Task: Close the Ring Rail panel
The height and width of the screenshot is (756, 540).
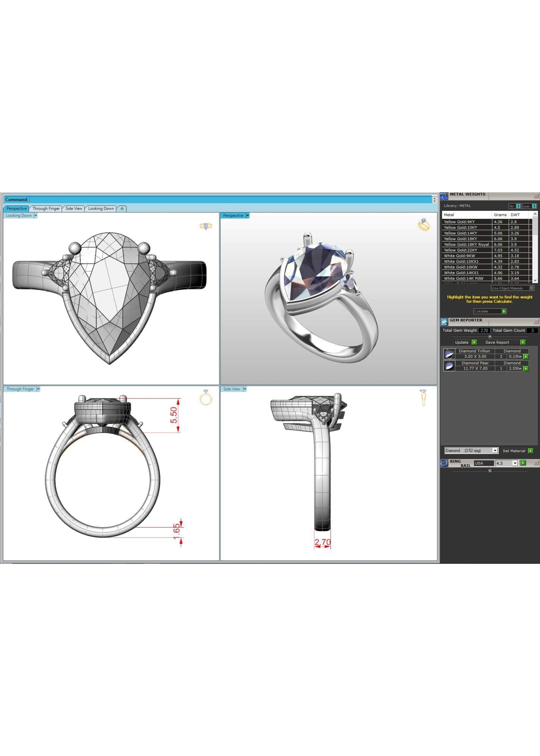Action: pyautogui.click(x=536, y=463)
